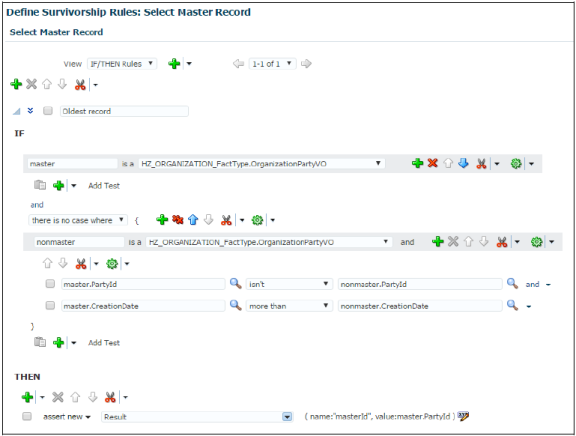Cut rule using scissors in top toolbar
Viewport: 576px width, 436px height.
pos(80,85)
